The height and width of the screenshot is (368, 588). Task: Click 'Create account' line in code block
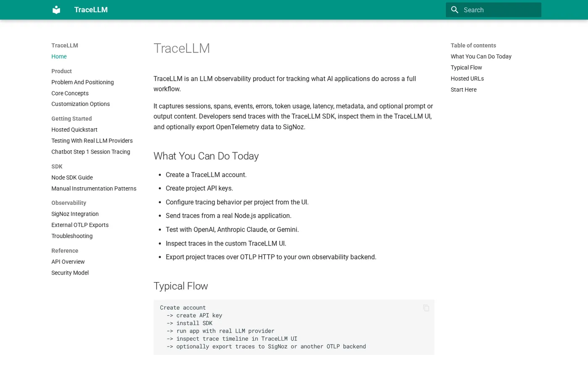(x=183, y=307)
